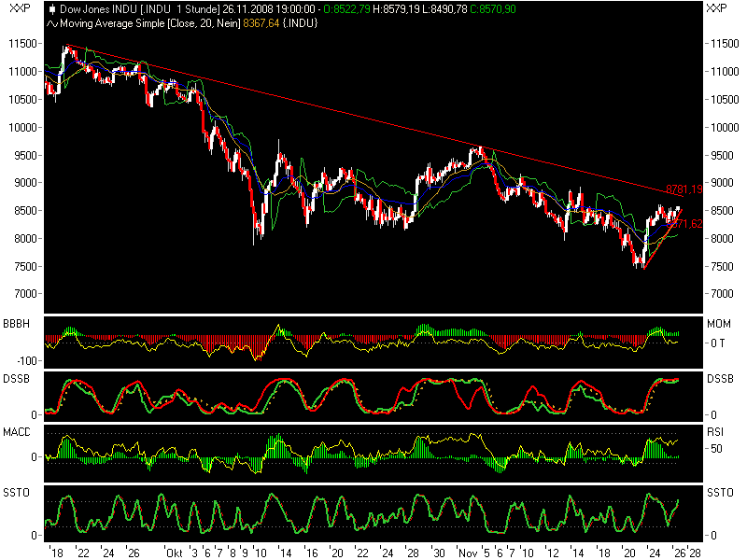Click the left SSTO indicator label
747x560 pixels.
pos(16,493)
